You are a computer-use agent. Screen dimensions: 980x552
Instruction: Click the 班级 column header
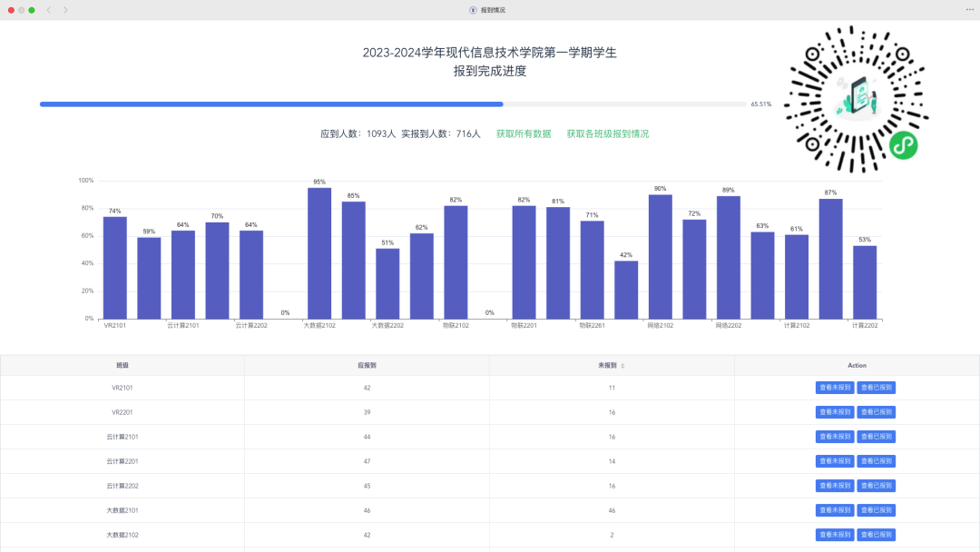[x=122, y=365]
